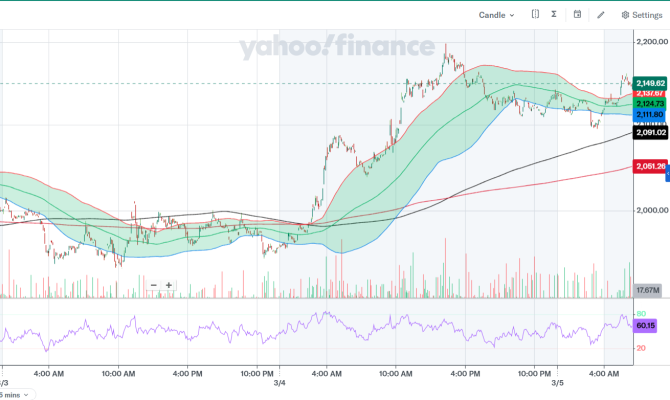Select the pencil draw tool

pyautogui.click(x=601, y=15)
